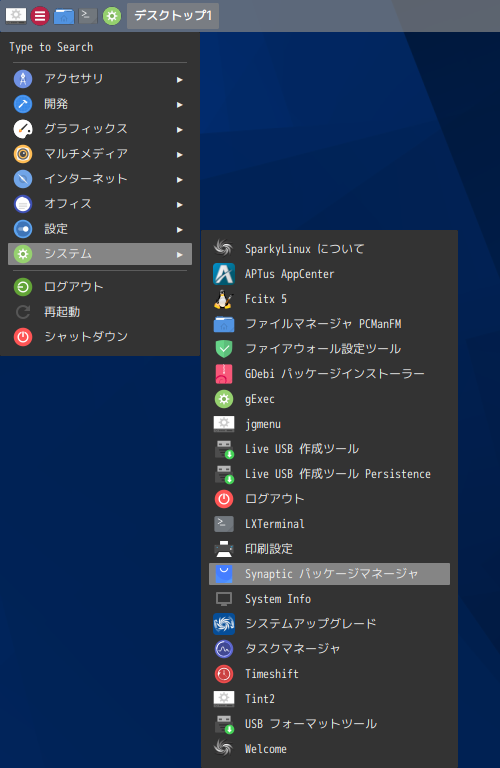Image resolution: width=500 pixels, height=768 pixels.
Task: Expand the アクセサリ submenu arrow
Action: (180, 79)
